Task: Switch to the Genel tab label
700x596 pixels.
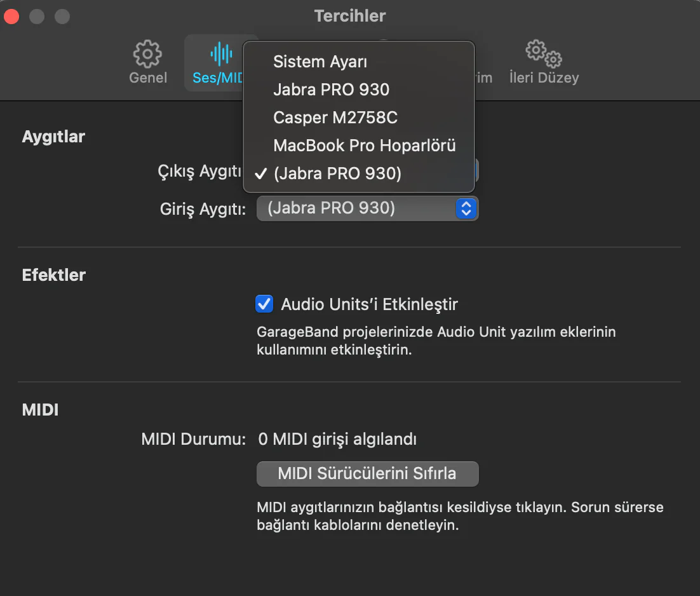Action: [148, 78]
